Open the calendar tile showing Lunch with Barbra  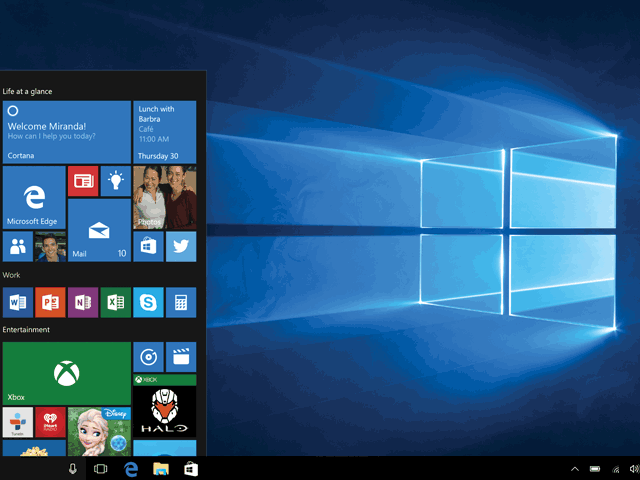tap(165, 131)
